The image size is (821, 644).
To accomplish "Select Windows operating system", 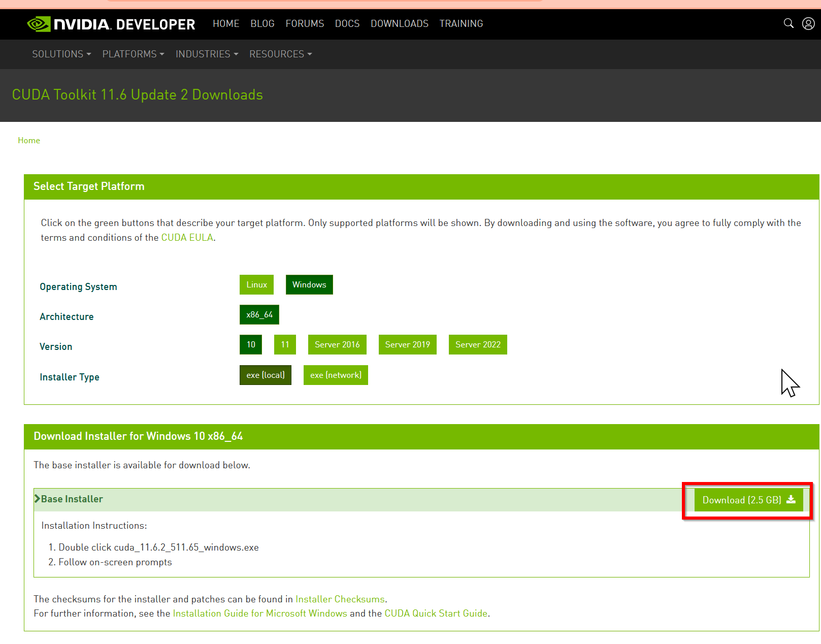I will pyautogui.click(x=309, y=285).
